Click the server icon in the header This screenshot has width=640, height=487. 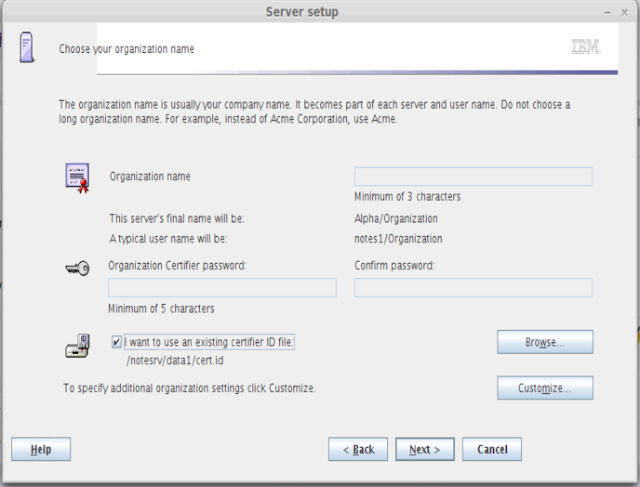tap(27, 48)
